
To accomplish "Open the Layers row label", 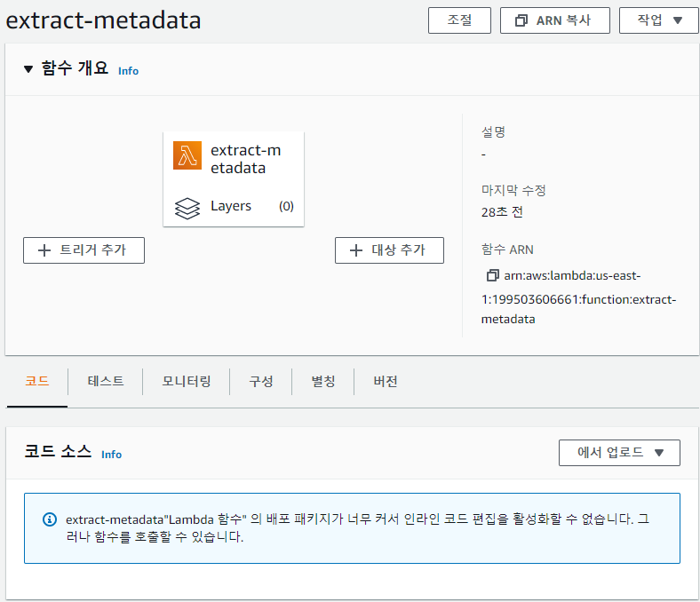I will [231, 206].
